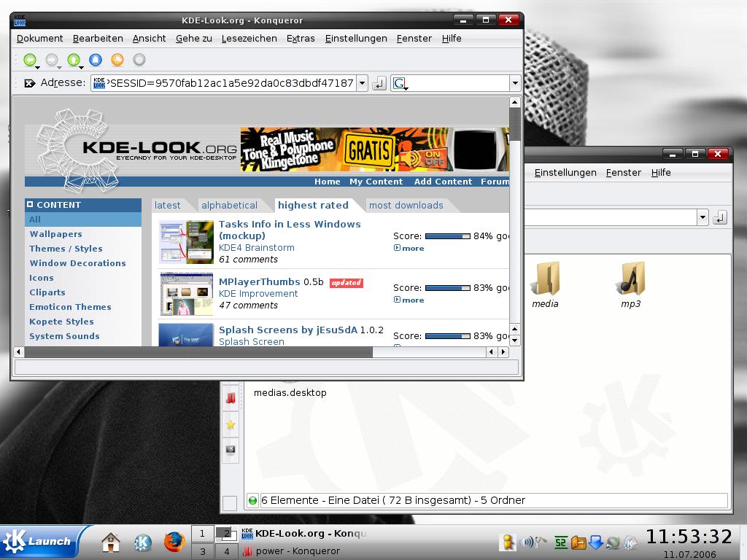Image resolution: width=747 pixels, height=560 pixels.
Task: Click Go button in power window address bar
Action: point(720,217)
